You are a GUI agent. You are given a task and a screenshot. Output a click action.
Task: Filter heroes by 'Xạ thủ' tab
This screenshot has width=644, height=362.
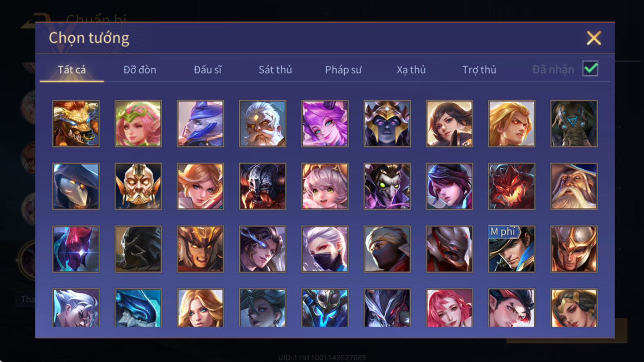click(x=411, y=70)
